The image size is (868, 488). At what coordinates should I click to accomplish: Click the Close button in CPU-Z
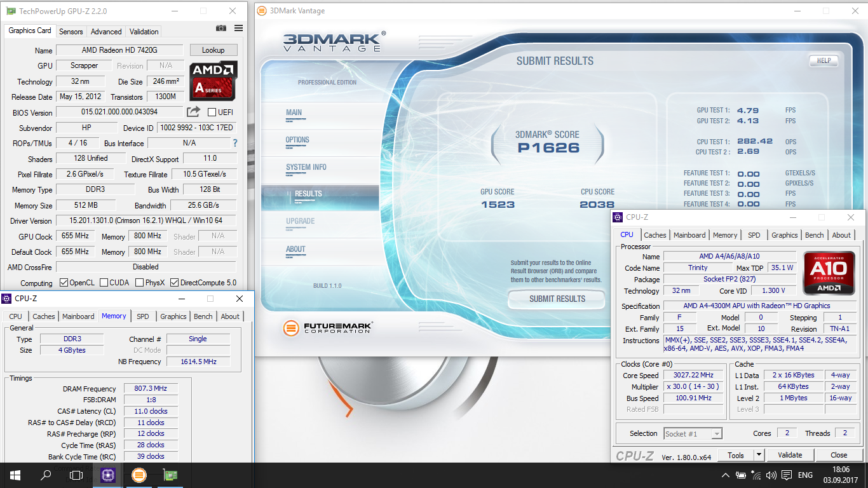click(839, 455)
